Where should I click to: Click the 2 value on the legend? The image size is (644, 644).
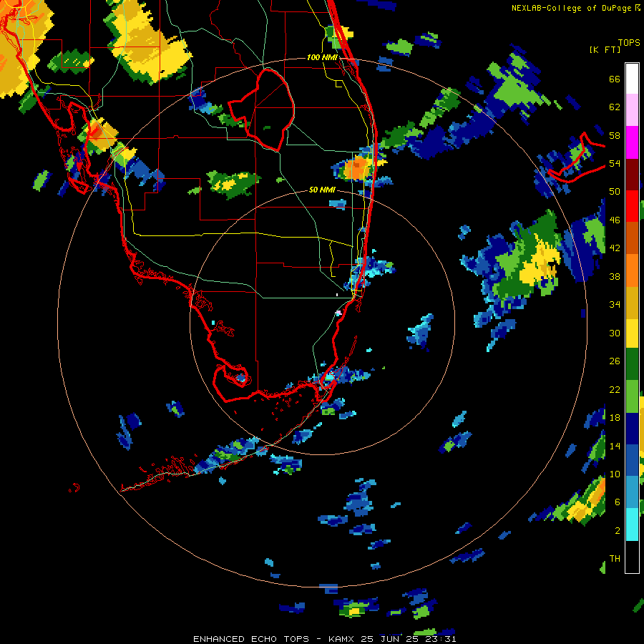click(618, 531)
